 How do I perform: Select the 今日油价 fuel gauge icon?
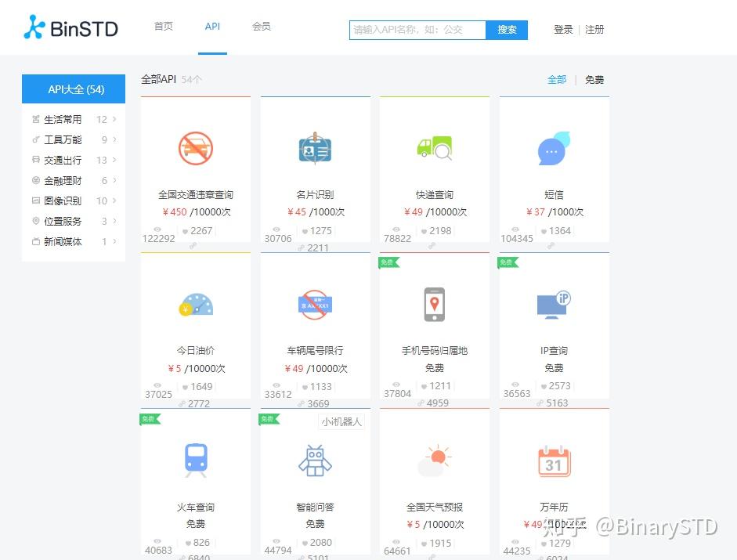[x=195, y=304]
